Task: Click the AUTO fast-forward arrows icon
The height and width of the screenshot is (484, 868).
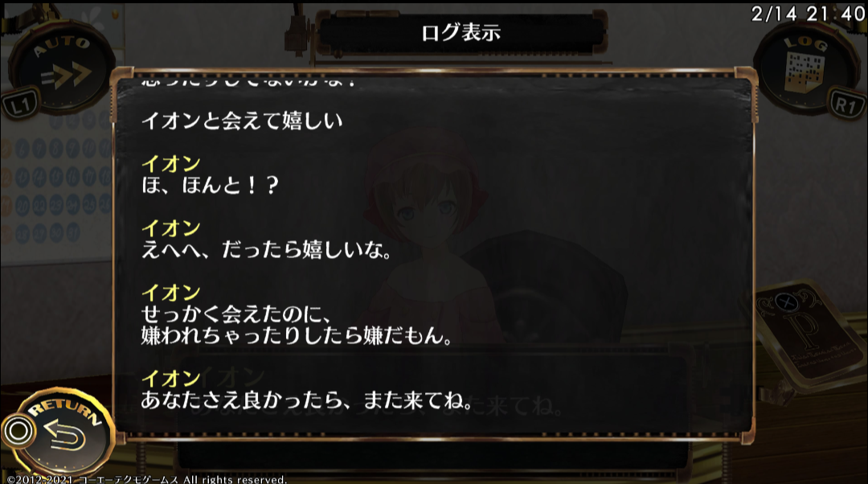Action: pos(65,75)
